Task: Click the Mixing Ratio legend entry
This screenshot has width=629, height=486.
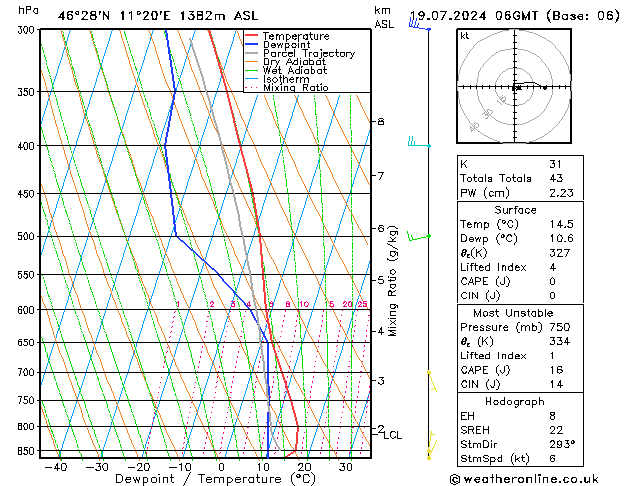Action: point(295,88)
